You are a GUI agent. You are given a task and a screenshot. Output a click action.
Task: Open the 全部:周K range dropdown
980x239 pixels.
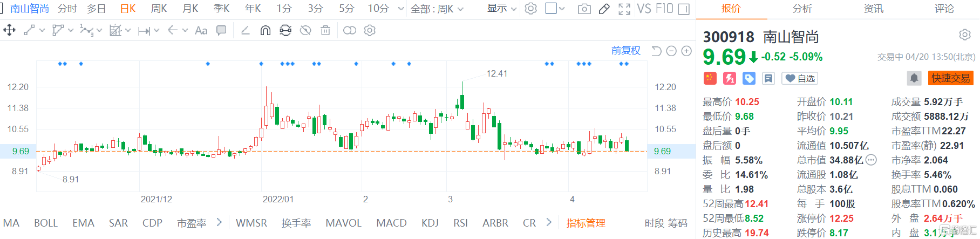click(437, 9)
